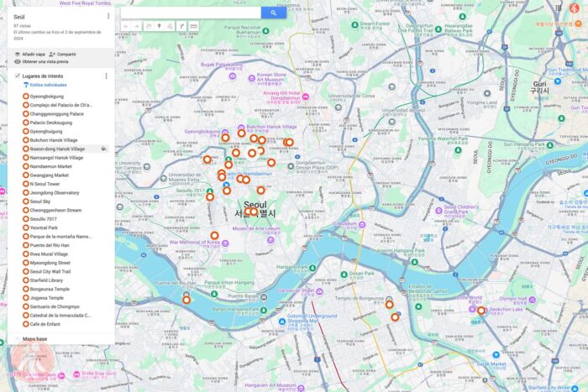Image resolution: width=588 pixels, height=392 pixels.
Task: Click Olympic Hall purple icon
Action: [533, 300]
